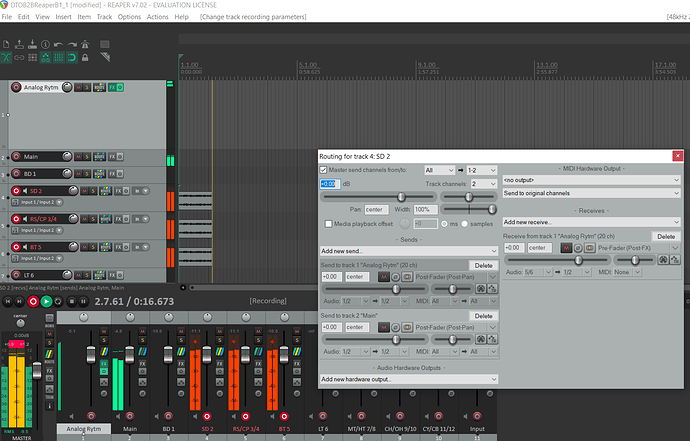
Task: Arm record on Main track
Action: (16, 157)
